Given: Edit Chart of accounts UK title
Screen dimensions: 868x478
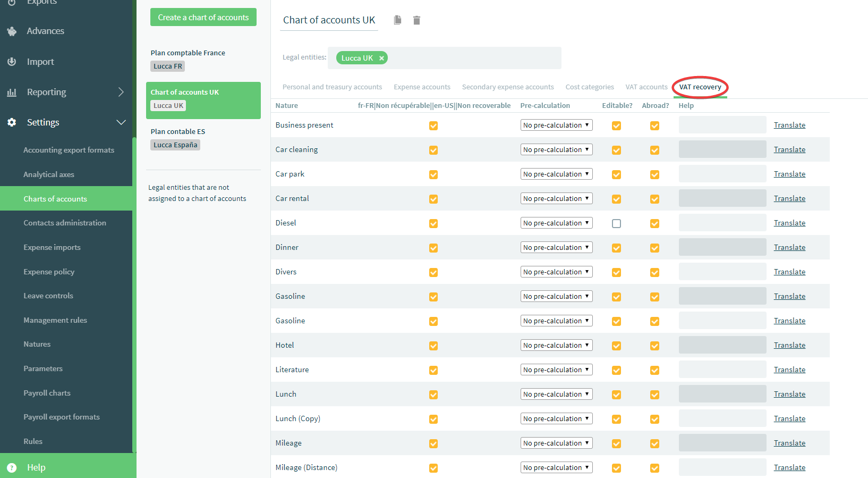Looking at the screenshot, I should [329, 20].
